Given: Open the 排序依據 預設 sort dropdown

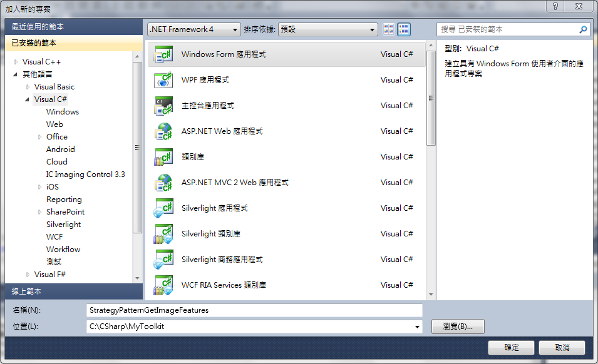Looking at the screenshot, I should point(328,29).
